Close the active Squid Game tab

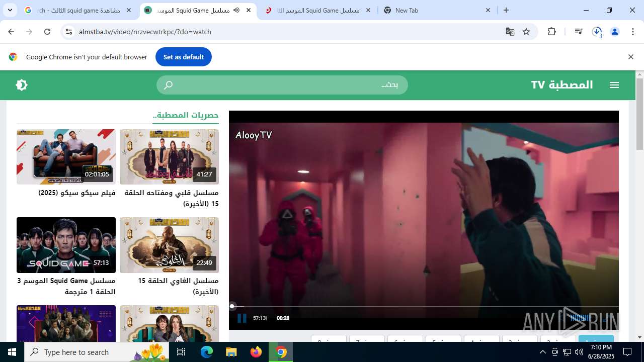(249, 10)
